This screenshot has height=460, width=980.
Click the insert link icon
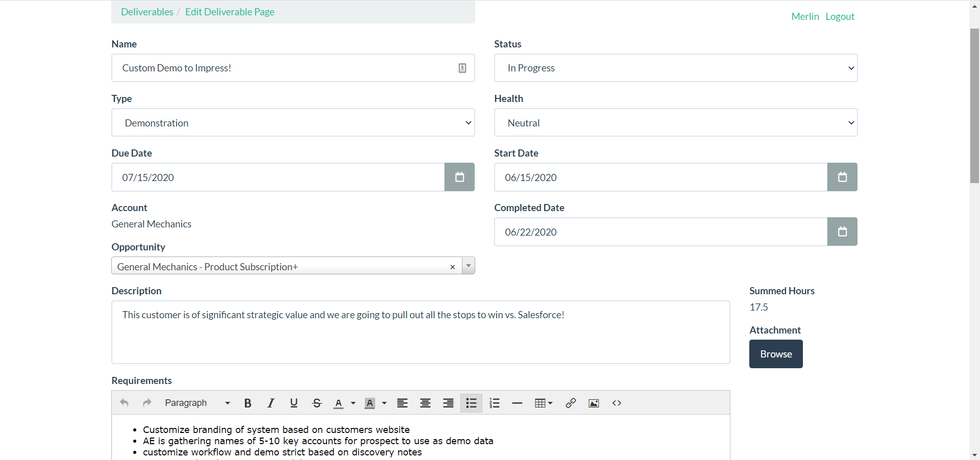[571, 403]
